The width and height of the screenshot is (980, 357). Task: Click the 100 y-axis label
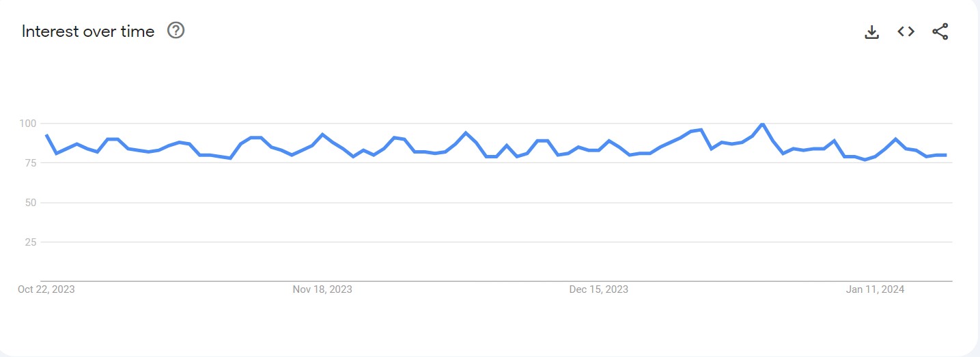[27, 124]
